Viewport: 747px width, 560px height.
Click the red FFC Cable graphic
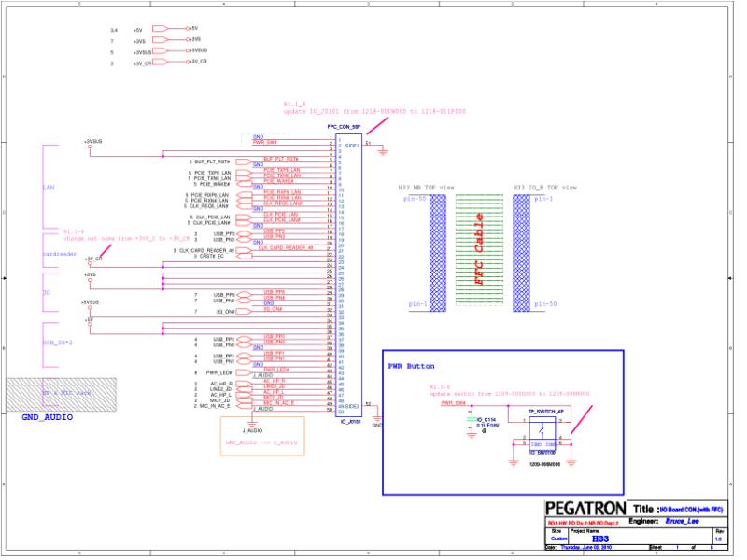(479, 249)
